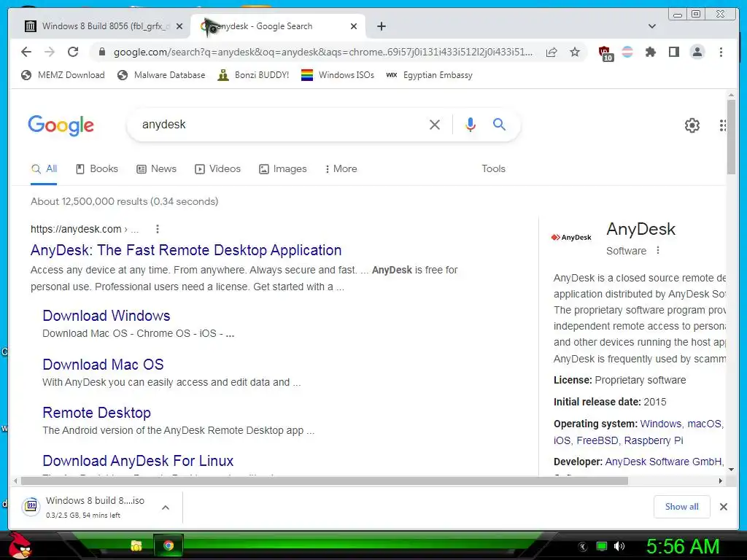Expand options for Windows 8 iso download
The height and width of the screenshot is (560, 747).
tap(166, 507)
